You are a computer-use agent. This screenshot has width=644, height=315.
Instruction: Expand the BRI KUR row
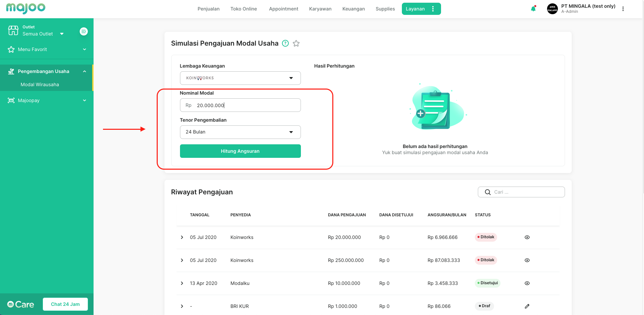coord(182,306)
